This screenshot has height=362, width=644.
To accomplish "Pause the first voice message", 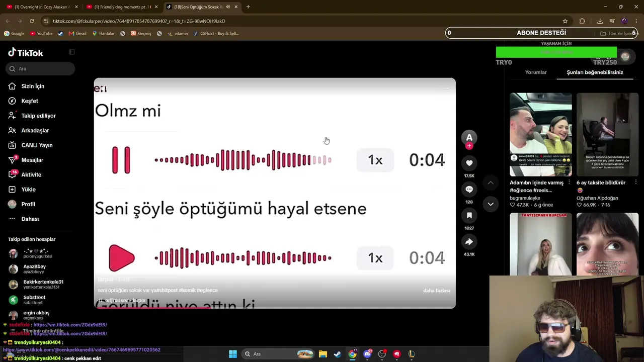I will (x=121, y=160).
